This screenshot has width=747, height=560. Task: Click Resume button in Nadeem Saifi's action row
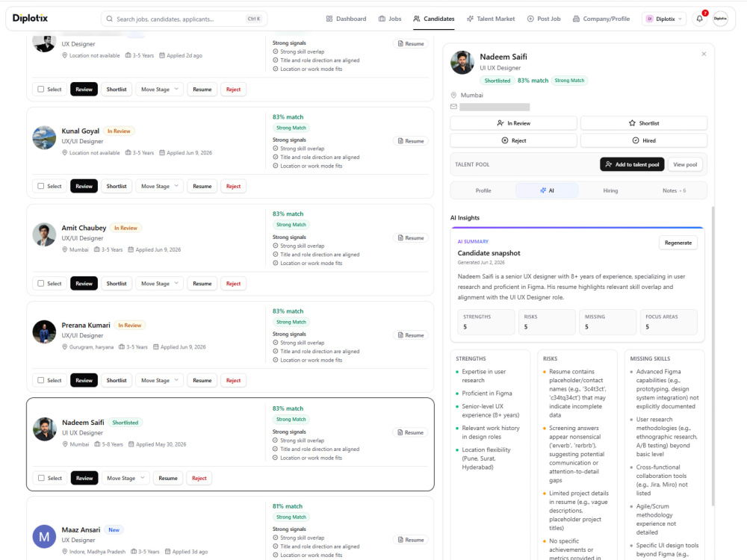[x=167, y=478]
